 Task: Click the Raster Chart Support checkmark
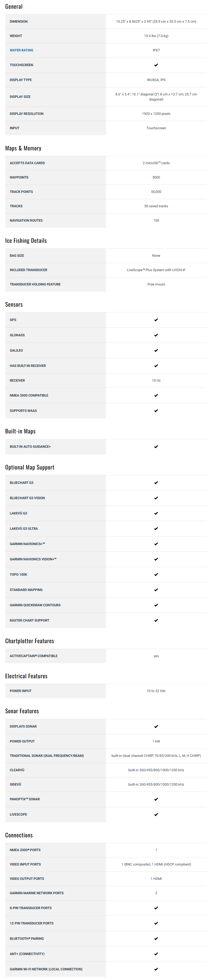(x=156, y=620)
